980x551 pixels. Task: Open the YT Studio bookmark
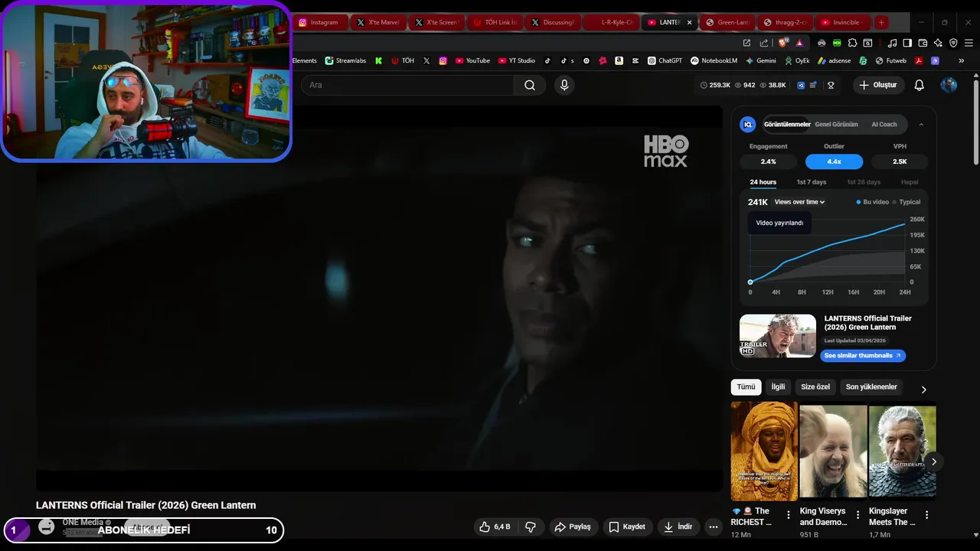517,60
